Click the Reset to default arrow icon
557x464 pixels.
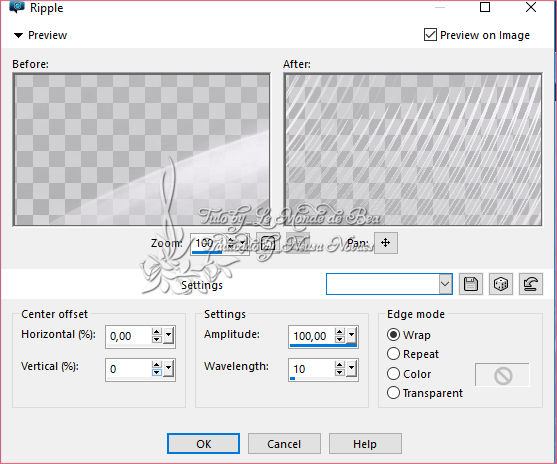tap(531, 284)
